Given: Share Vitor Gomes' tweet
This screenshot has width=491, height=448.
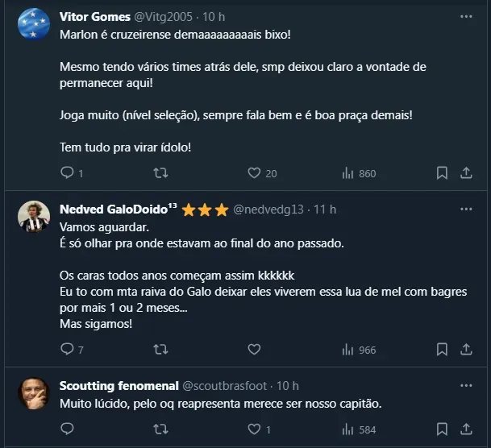Looking at the screenshot, I should coord(466,172).
